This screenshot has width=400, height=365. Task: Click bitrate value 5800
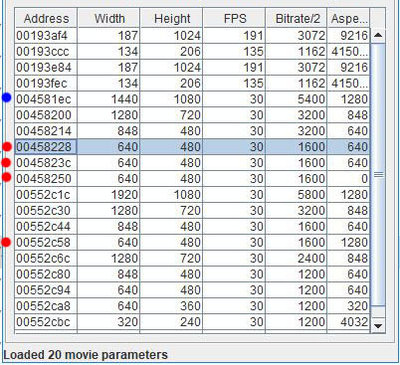tap(296, 195)
